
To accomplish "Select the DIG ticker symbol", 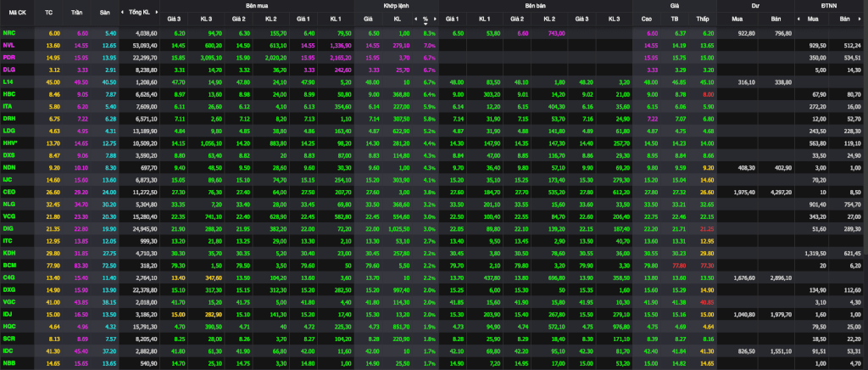I will [x=8, y=228].
